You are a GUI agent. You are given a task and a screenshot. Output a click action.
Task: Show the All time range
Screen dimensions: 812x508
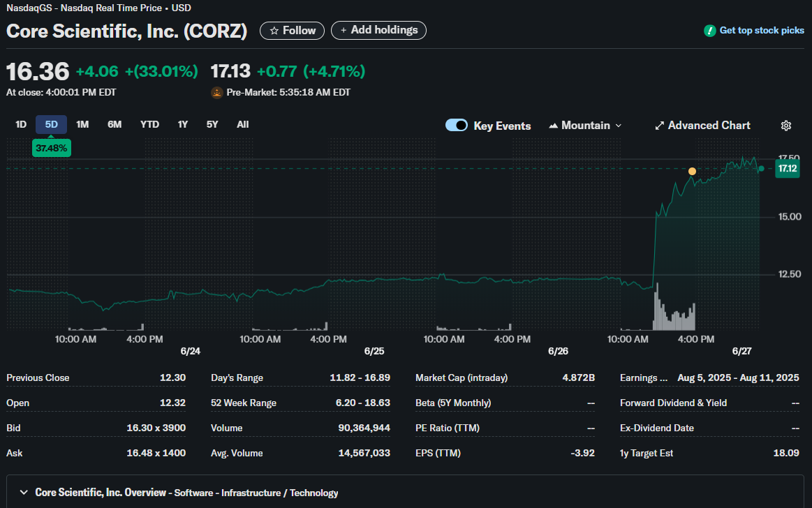coord(243,125)
